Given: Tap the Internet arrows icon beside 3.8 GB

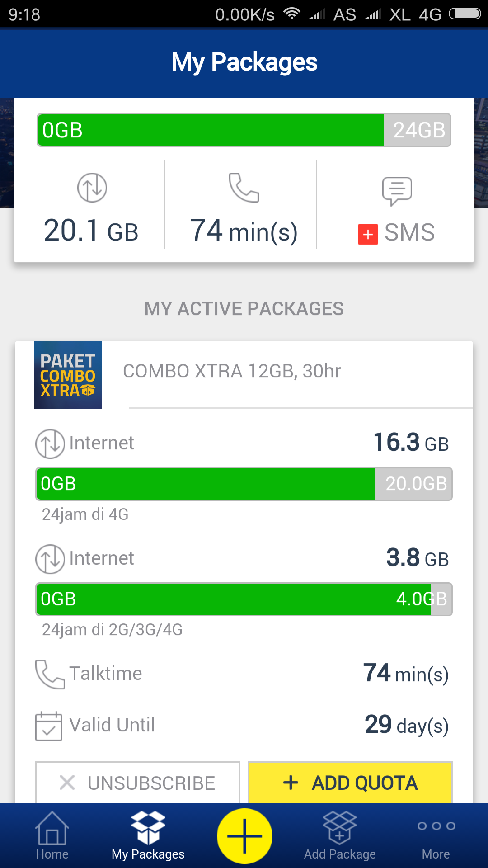Looking at the screenshot, I should tap(50, 559).
